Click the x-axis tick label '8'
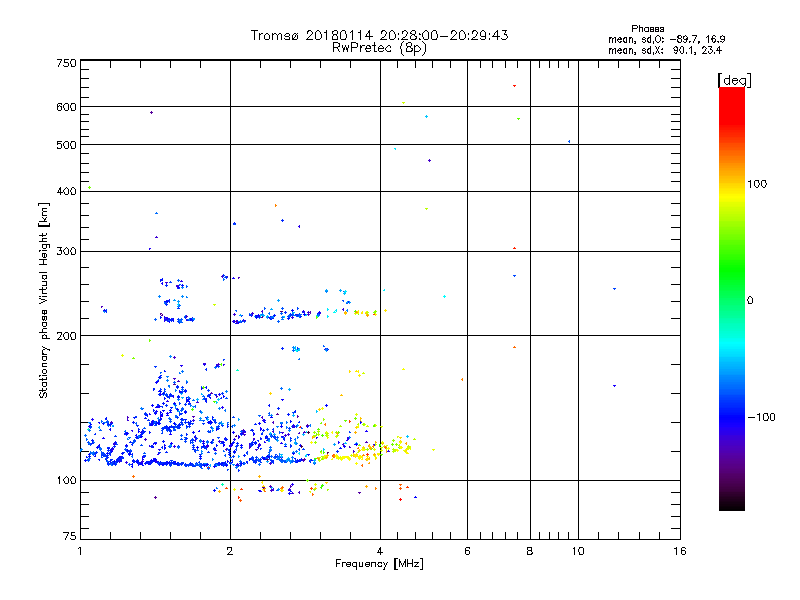The width and height of the screenshot is (800, 600). [x=530, y=551]
